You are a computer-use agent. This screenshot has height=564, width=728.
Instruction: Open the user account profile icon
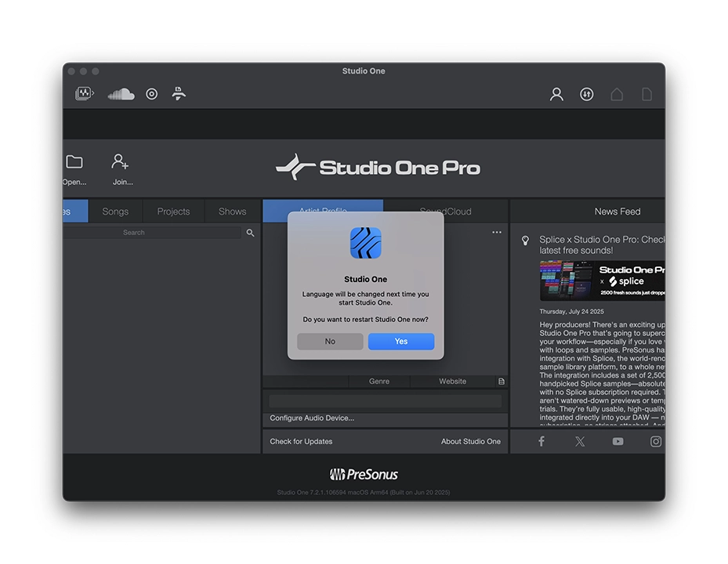(556, 94)
